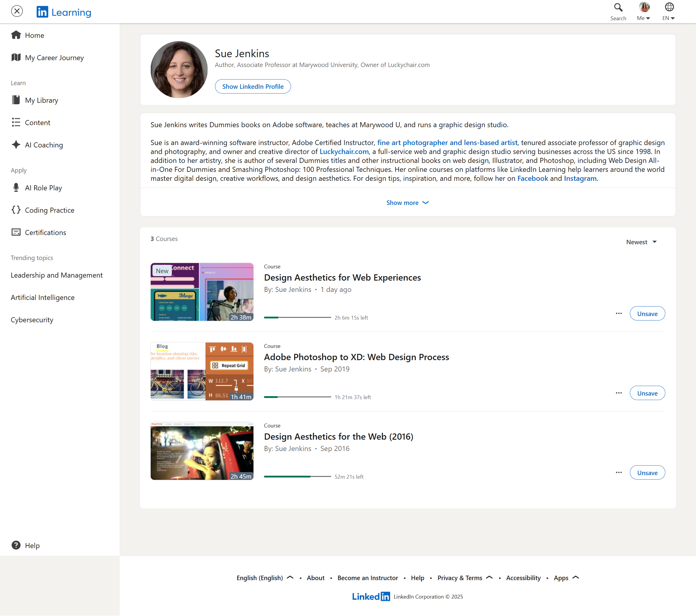Open the Luckychair.com link in bio
This screenshot has width=696, height=616.
point(344,152)
